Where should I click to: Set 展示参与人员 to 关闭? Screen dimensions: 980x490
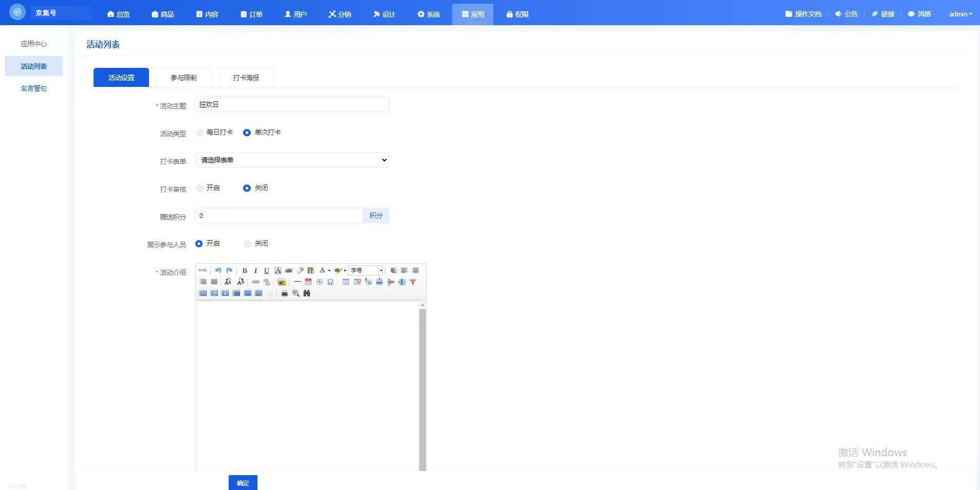pos(248,244)
